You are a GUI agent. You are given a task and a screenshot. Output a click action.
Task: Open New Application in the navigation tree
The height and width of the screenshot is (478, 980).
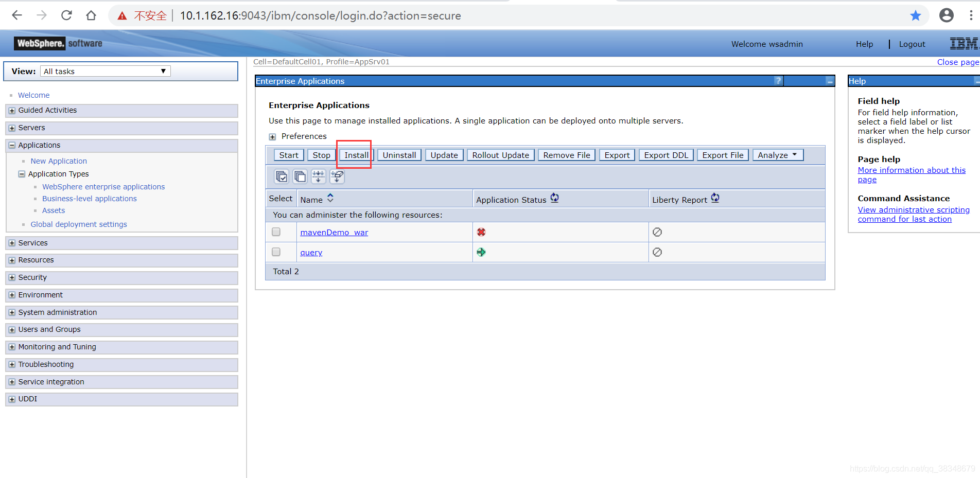pos(59,161)
